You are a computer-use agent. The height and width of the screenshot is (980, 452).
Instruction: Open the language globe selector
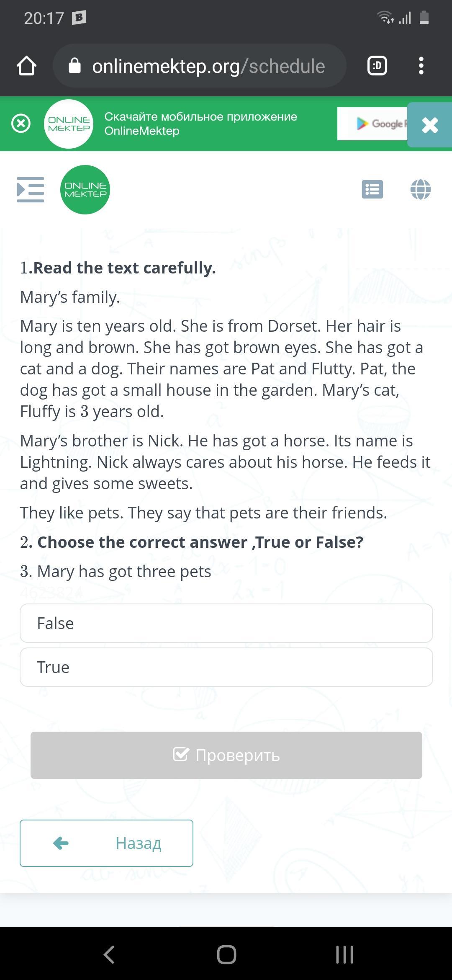click(x=421, y=189)
